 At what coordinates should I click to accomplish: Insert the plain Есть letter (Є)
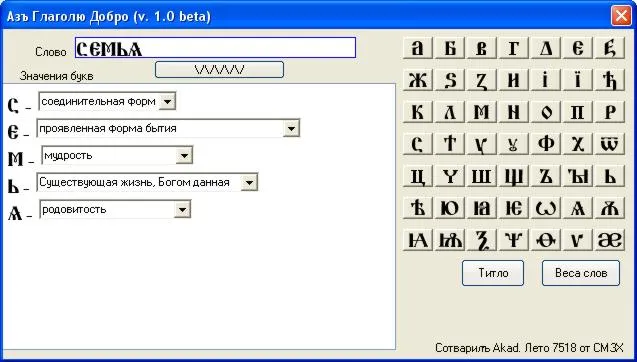[x=578, y=48]
